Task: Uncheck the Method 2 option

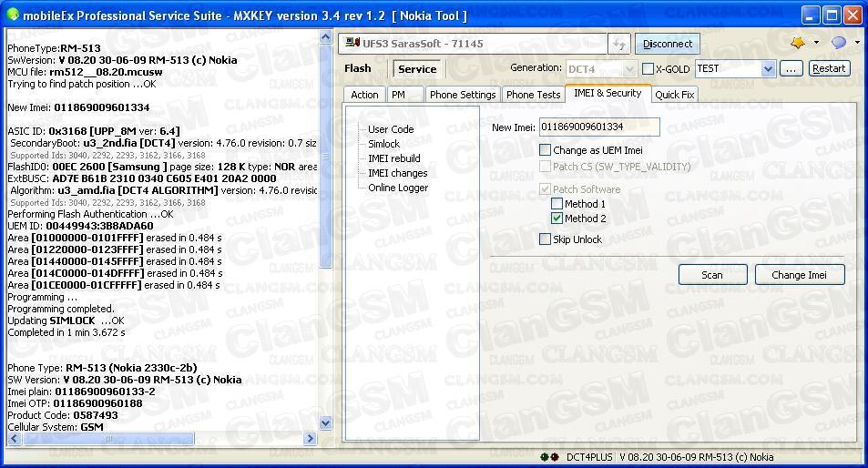Action: pos(557,219)
